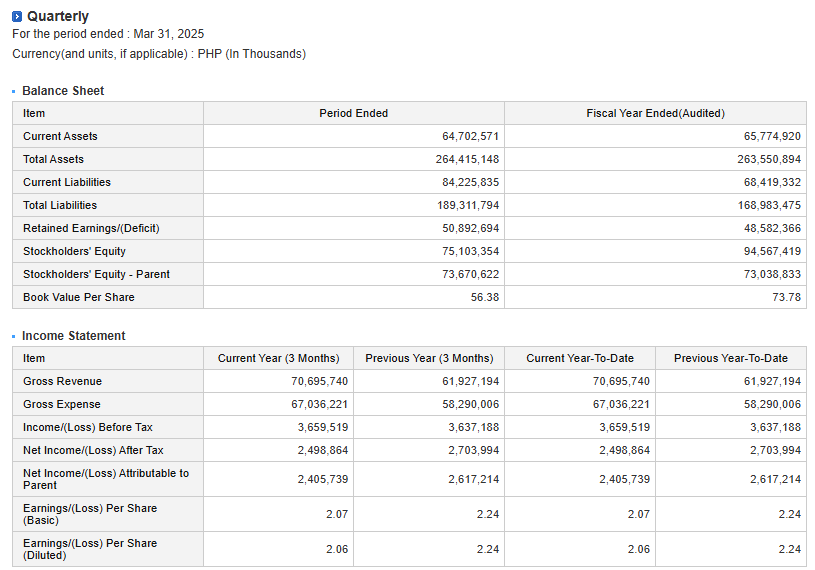The height and width of the screenshot is (570, 815).
Task: Click Total Liabilities audited value 168,983,475
Action: click(x=769, y=205)
